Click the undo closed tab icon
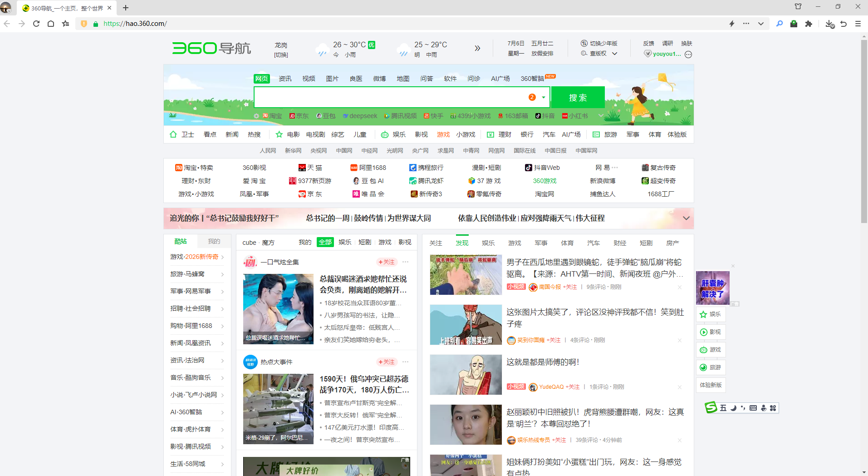The width and height of the screenshot is (868, 476). point(843,24)
